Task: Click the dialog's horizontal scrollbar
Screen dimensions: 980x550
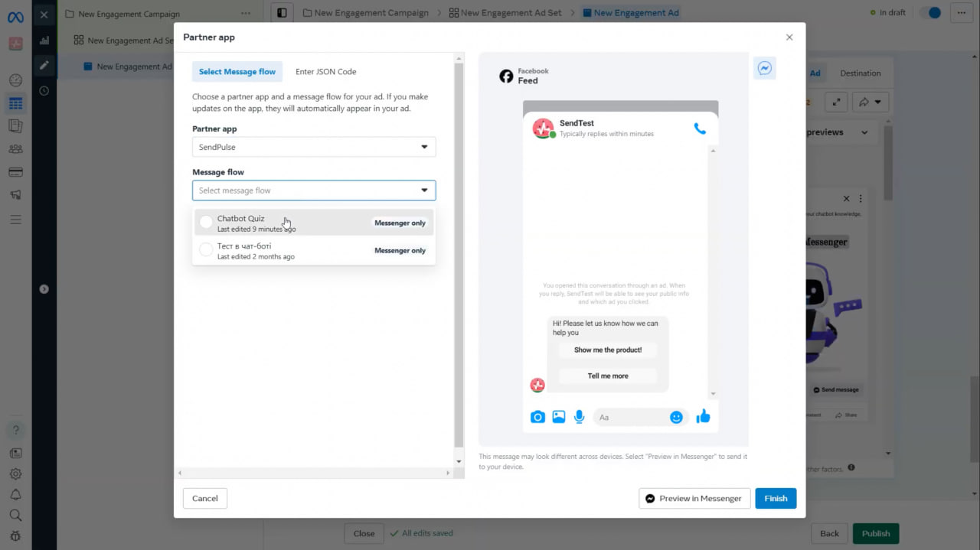Action: pos(314,473)
